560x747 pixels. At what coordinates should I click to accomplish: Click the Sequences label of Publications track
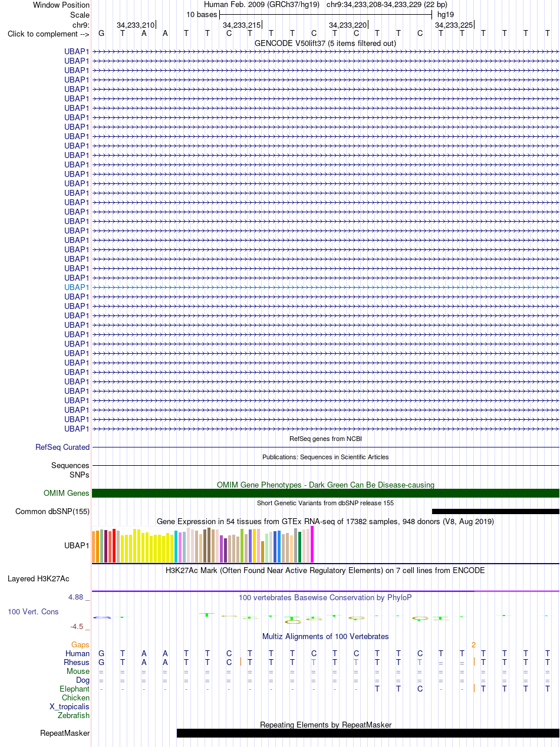(70, 466)
